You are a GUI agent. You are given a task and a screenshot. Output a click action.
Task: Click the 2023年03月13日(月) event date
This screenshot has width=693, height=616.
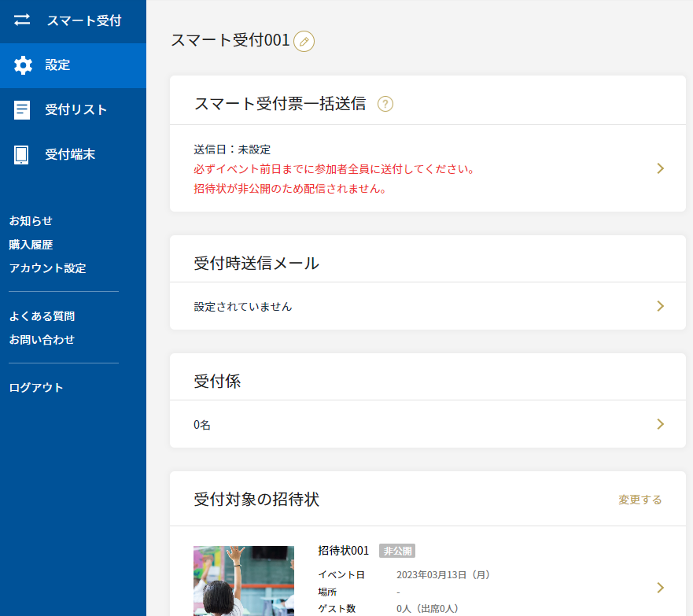[x=444, y=575]
